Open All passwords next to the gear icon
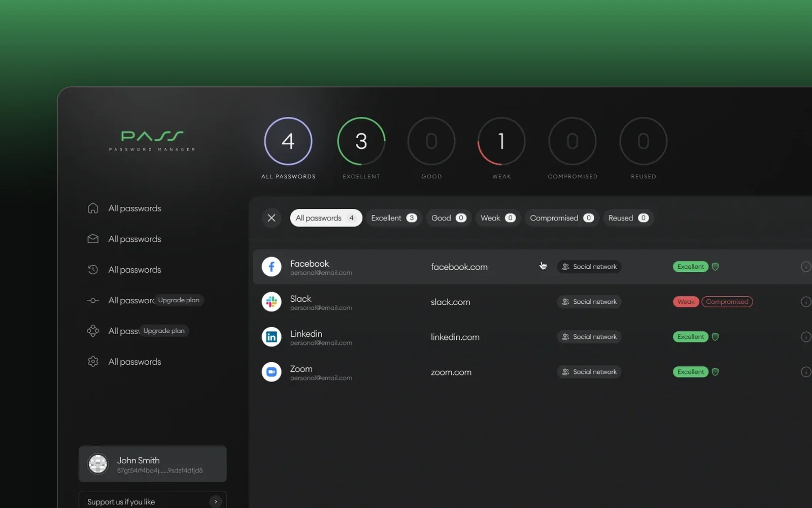812x508 pixels. pyautogui.click(x=134, y=362)
